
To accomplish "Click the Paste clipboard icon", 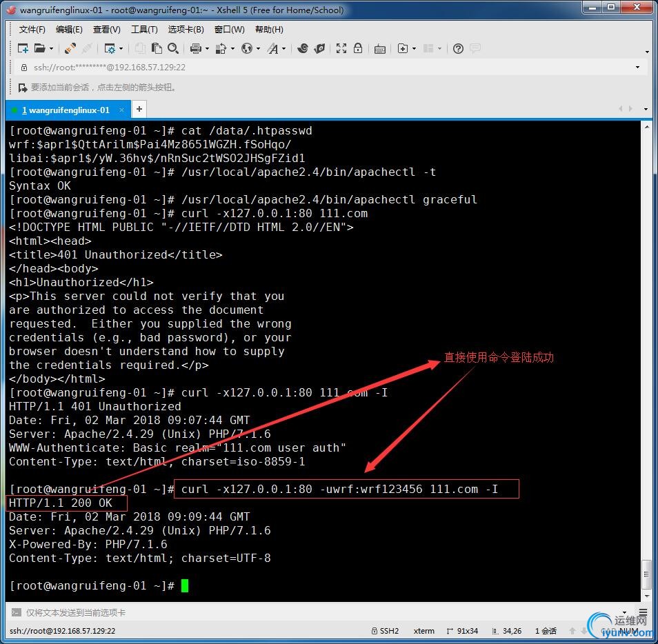I will point(157,49).
